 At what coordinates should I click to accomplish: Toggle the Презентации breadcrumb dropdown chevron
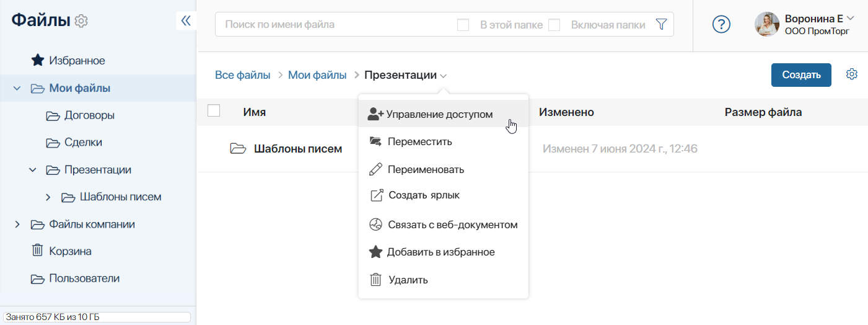[444, 76]
